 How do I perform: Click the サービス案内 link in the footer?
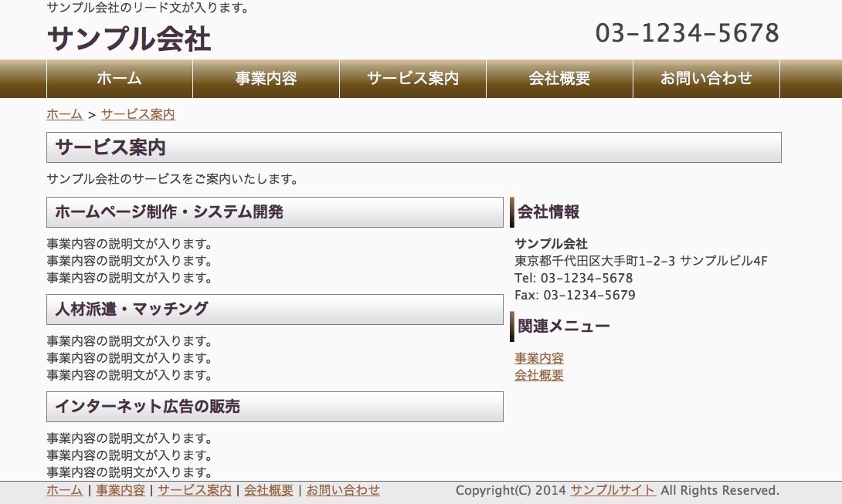point(195,490)
